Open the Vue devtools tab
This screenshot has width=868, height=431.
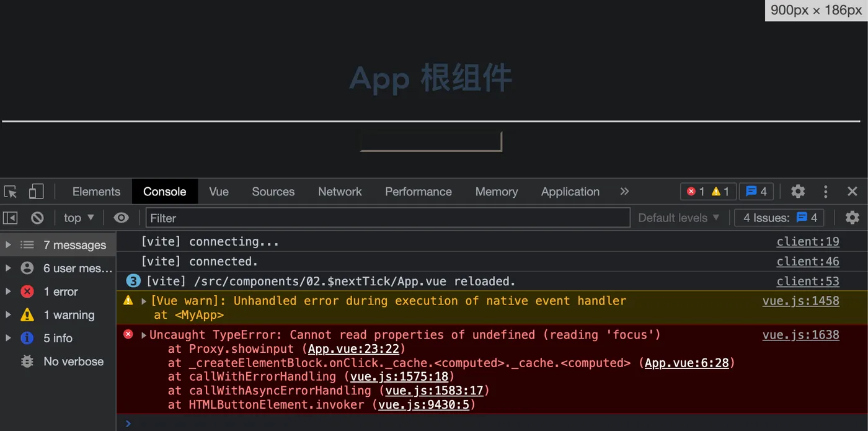219,192
